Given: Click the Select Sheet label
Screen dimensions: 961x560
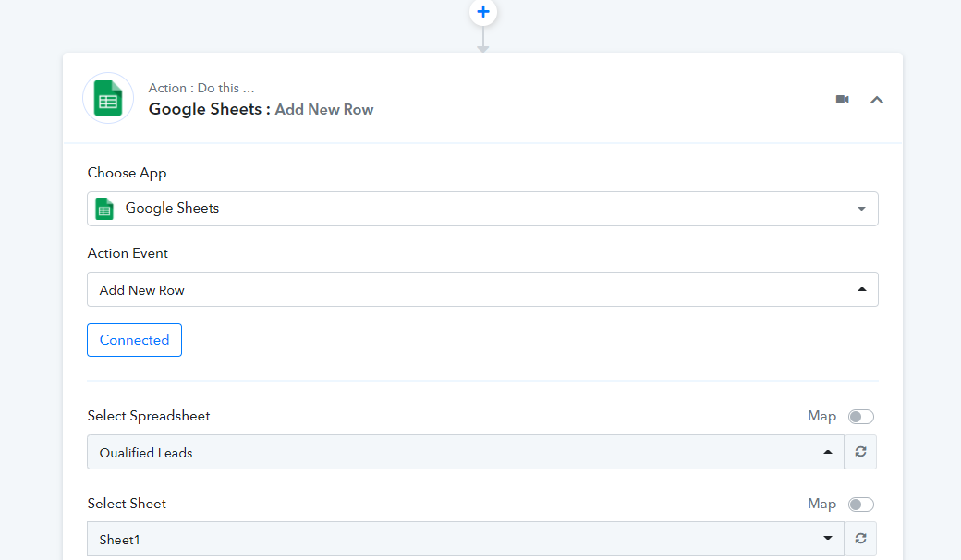Looking at the screenshot, I should pos(127,504).
